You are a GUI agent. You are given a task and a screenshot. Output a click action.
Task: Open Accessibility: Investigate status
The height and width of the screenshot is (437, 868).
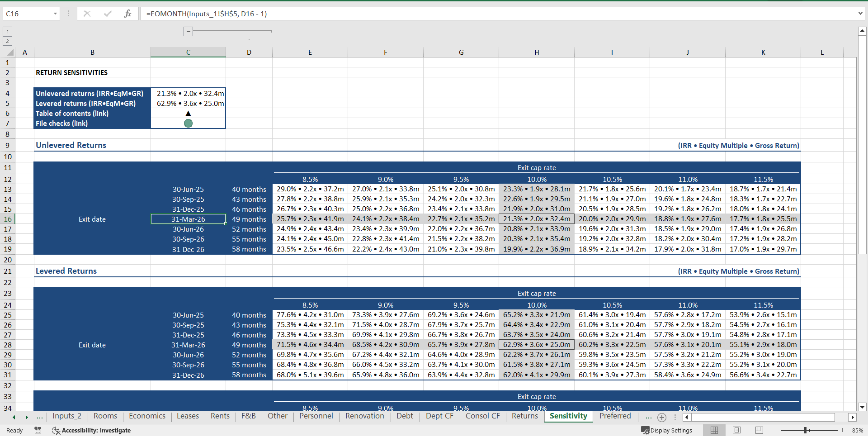point(91,431)
